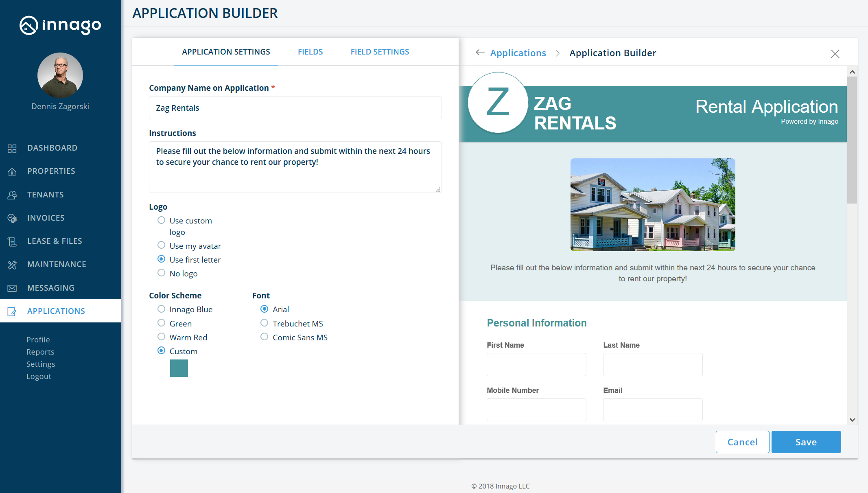868x493 pixels.
Task: Click the Company Name input field
Action: (295, 108)
